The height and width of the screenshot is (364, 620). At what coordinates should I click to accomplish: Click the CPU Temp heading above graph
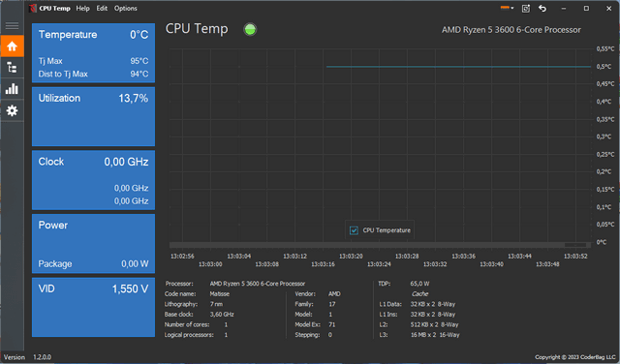(x=197, y=29)
